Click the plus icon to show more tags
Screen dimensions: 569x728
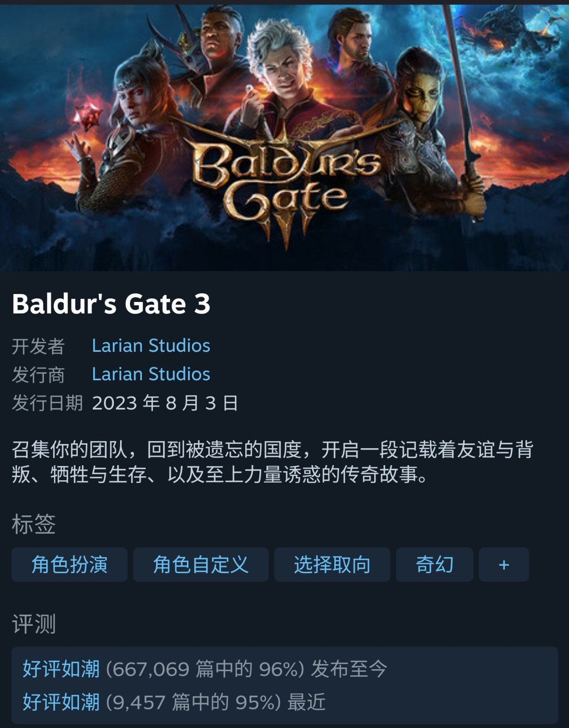(504, 565)
